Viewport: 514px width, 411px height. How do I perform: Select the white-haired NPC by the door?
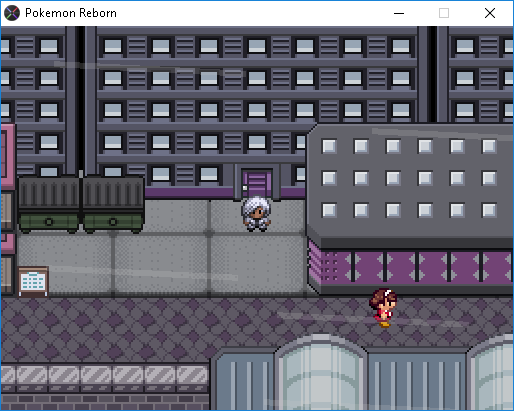256,214
